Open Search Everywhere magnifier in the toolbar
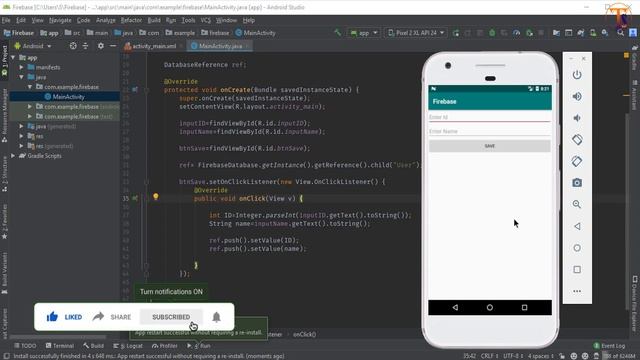This screenshot has width=640, height=360. [620, 33]
